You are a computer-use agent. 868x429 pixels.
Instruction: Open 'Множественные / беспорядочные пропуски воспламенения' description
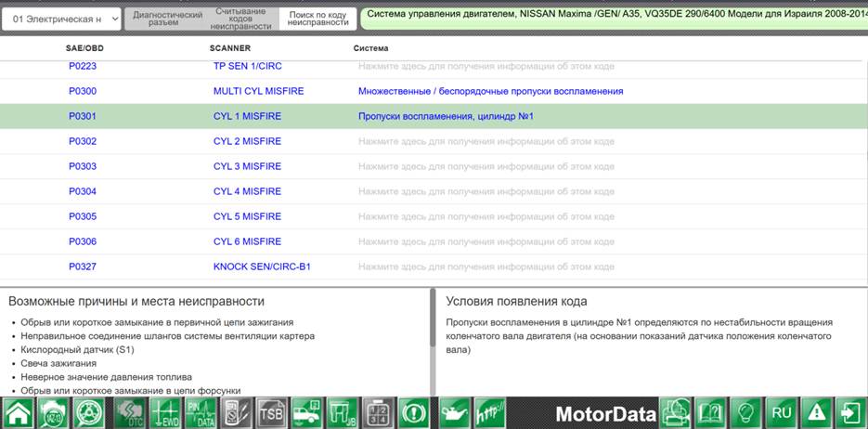pos(490,91)
